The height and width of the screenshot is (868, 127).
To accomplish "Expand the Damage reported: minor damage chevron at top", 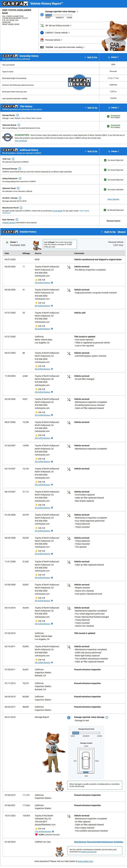I will point(78,11).
